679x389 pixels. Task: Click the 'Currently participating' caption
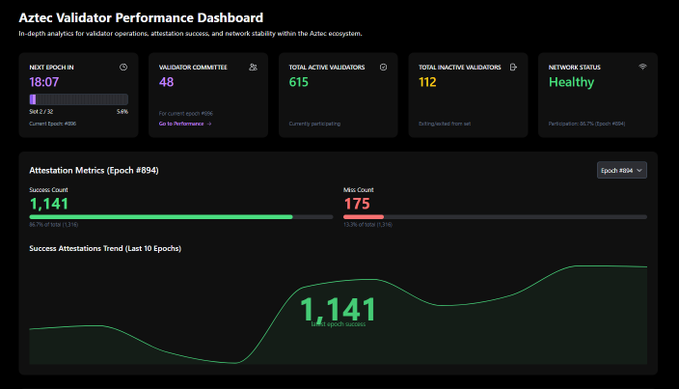click(314, 124)
